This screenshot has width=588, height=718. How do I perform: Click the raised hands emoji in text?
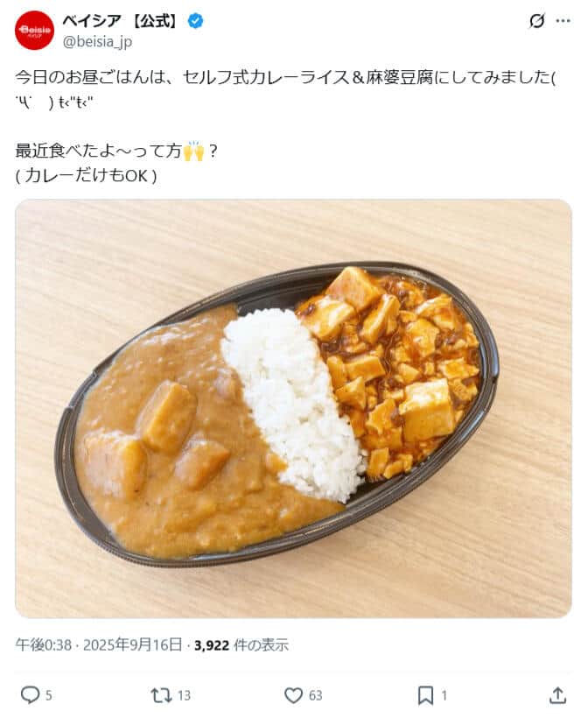(193, 151)
